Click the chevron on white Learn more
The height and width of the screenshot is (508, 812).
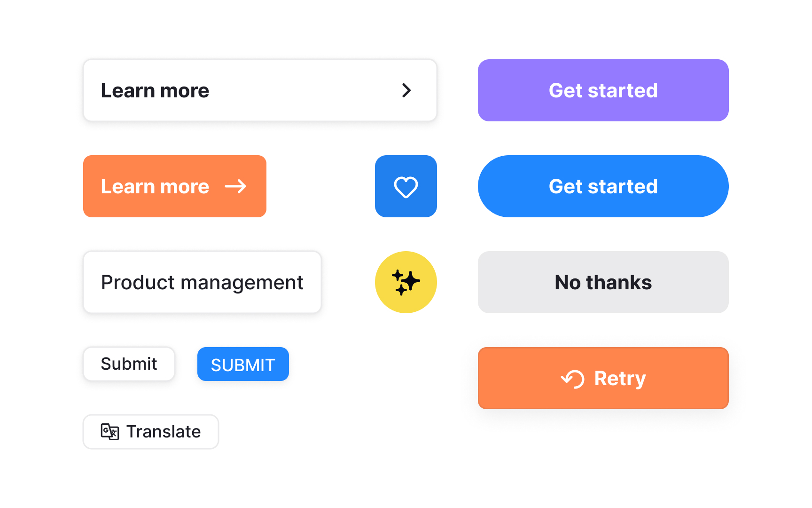[406, 90]
